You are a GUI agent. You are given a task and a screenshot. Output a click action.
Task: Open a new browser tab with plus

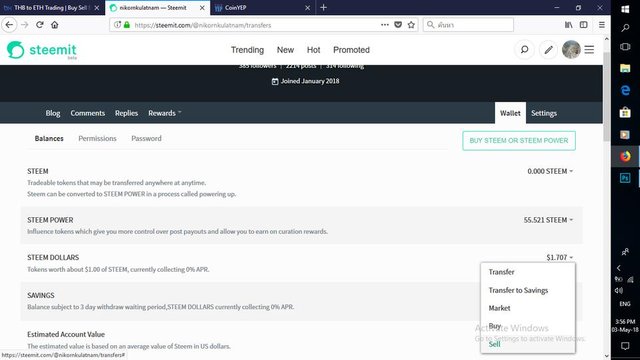323,7
